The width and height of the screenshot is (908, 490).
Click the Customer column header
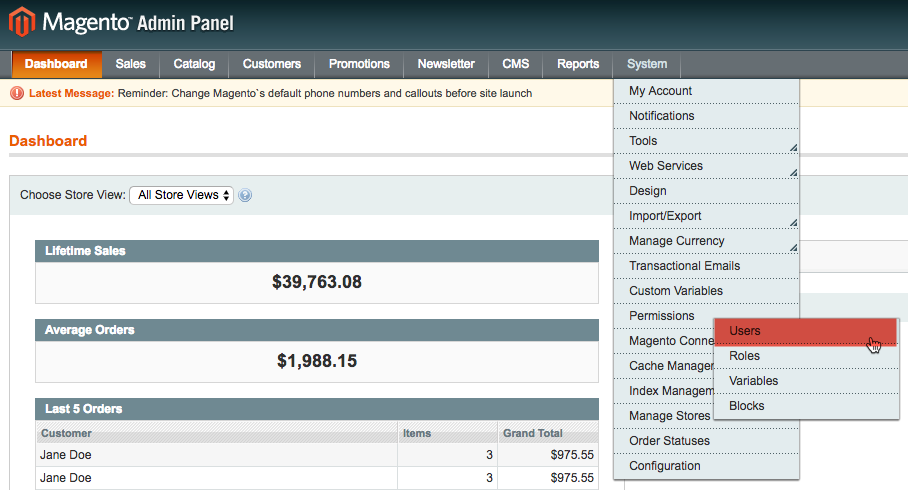click(66, 434)
